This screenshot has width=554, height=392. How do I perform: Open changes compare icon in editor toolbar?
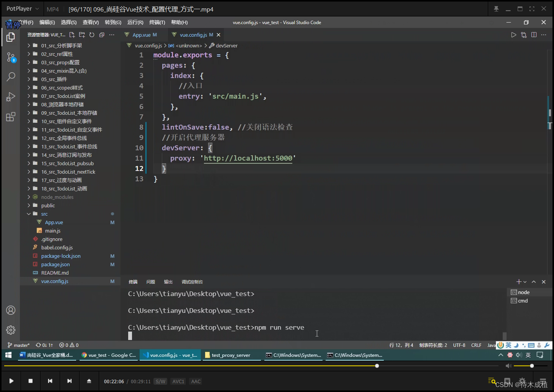click(524, 35)
